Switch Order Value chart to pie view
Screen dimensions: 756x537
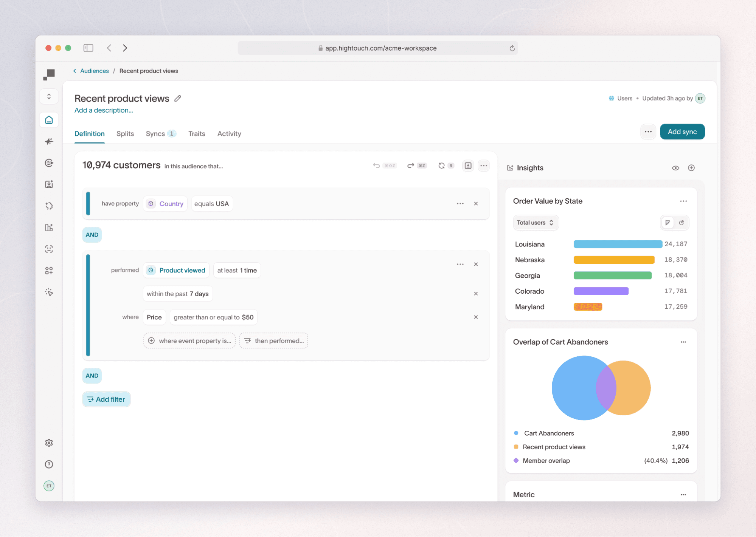coord(682,223)
